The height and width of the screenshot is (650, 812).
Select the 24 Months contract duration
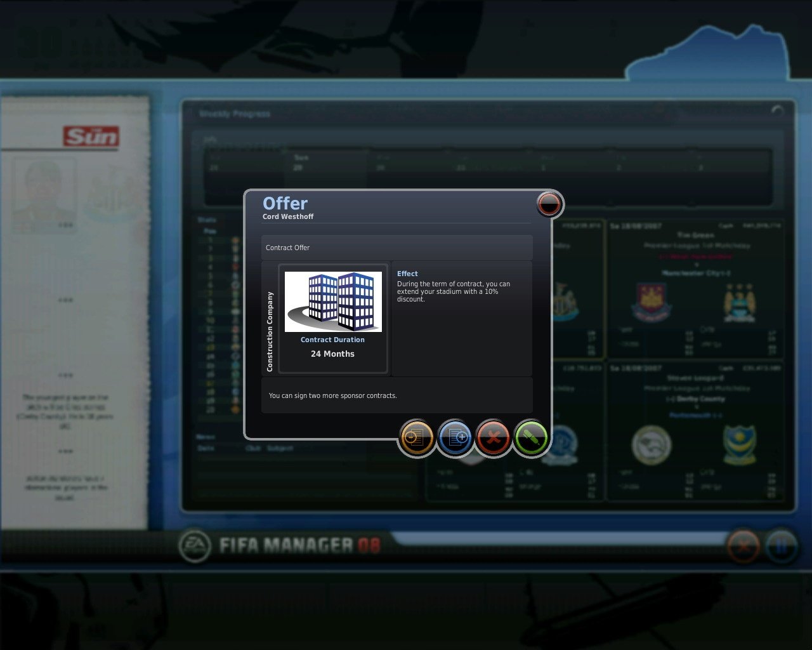tap(332, 354)
